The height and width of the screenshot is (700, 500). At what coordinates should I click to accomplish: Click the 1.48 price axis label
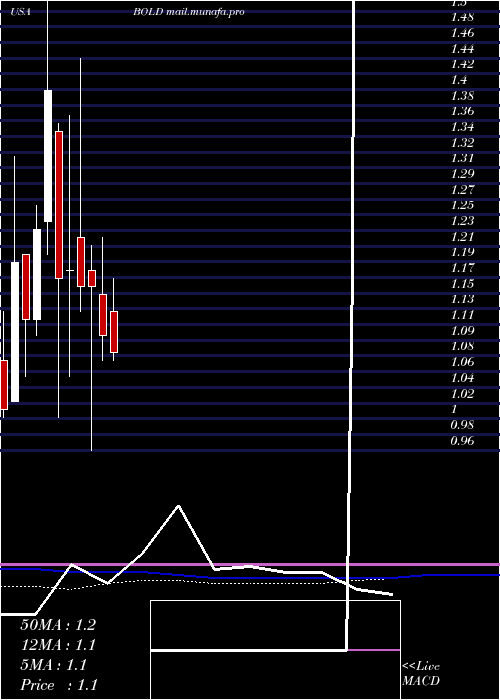[x=462, y=17]
